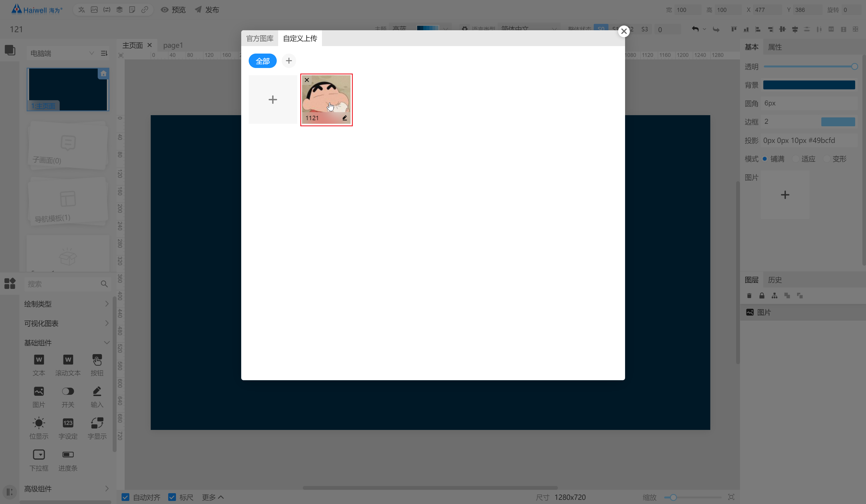Select the 全部 category filter button
Viewport: 866px width, 504px height.
pyautogui.click(x=263, y=61)
